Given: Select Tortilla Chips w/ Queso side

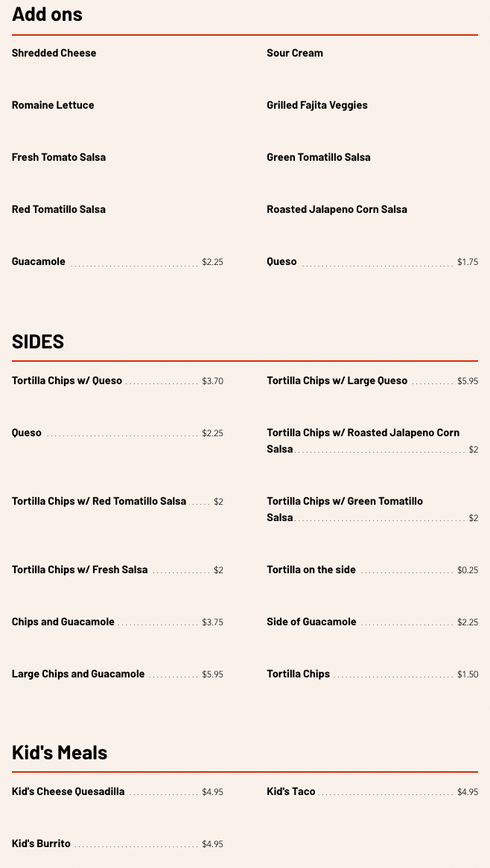Looking at the screenshot, I should point(67,380).
